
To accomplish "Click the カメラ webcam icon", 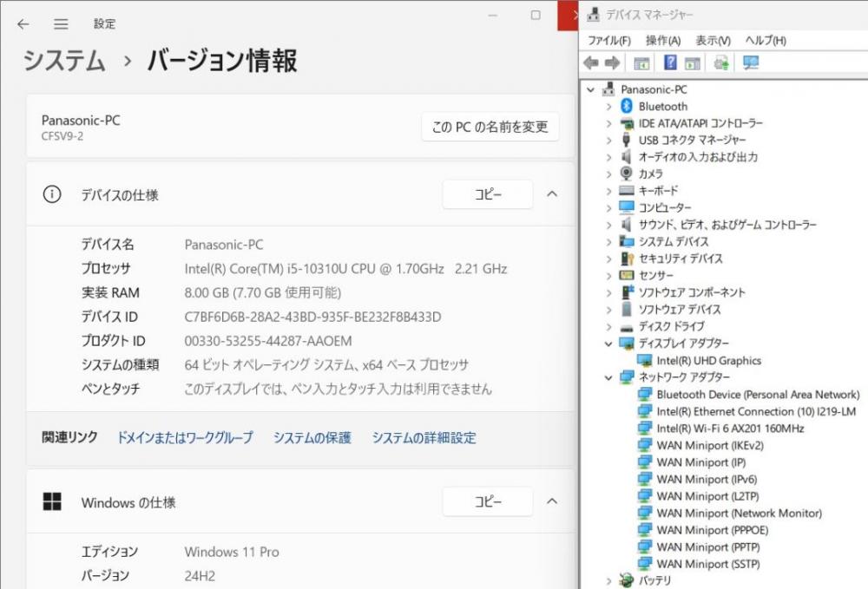I will click(626, 173).
